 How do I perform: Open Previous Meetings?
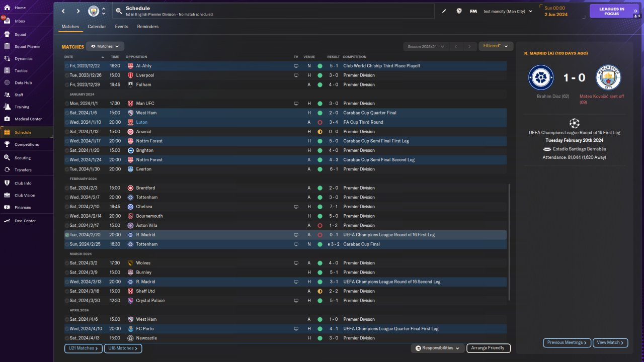(x=567, y=342)
